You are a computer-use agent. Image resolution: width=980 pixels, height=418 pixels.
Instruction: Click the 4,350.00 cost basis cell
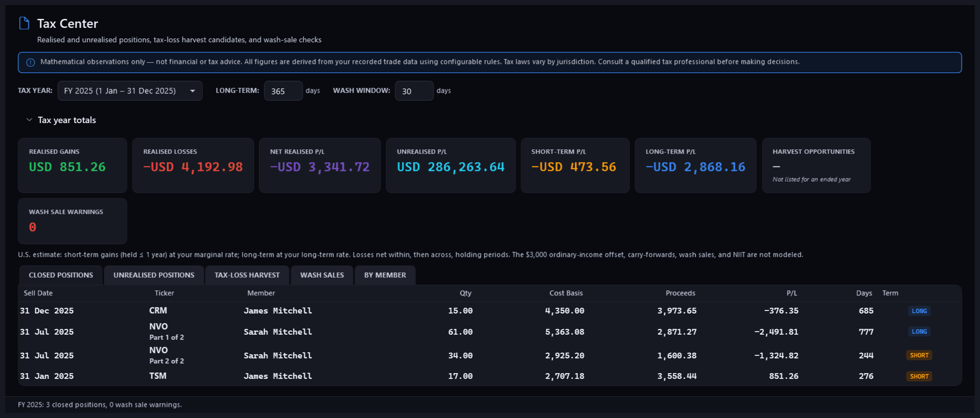[x=565, y=311]
